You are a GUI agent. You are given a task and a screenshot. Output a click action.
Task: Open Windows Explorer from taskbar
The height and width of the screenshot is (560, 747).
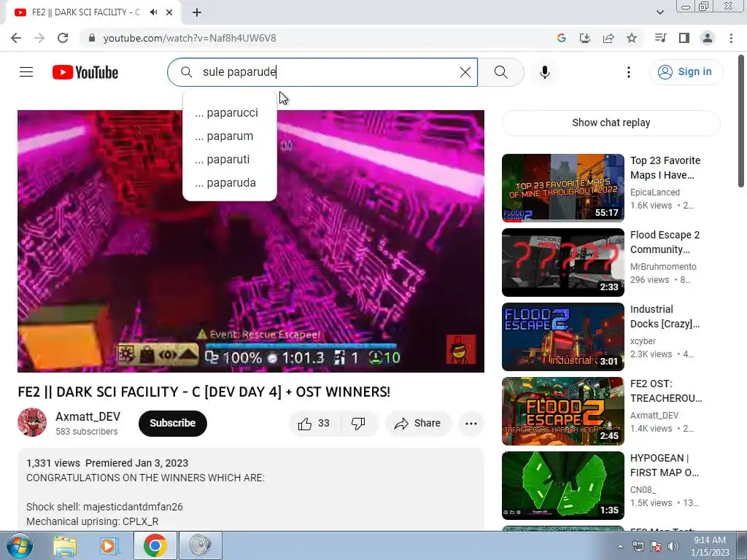click(x=65, y=545)
